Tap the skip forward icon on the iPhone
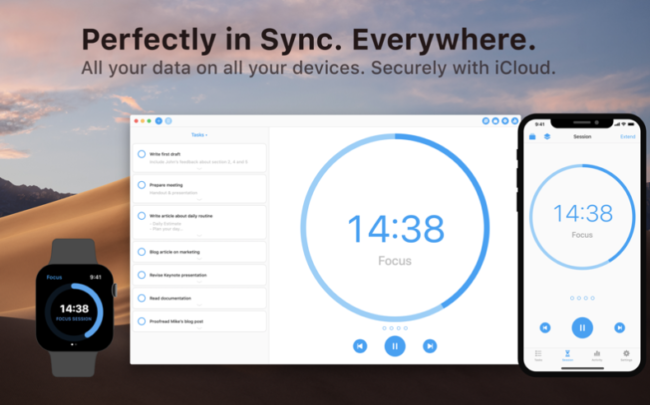 click(619, 327)
